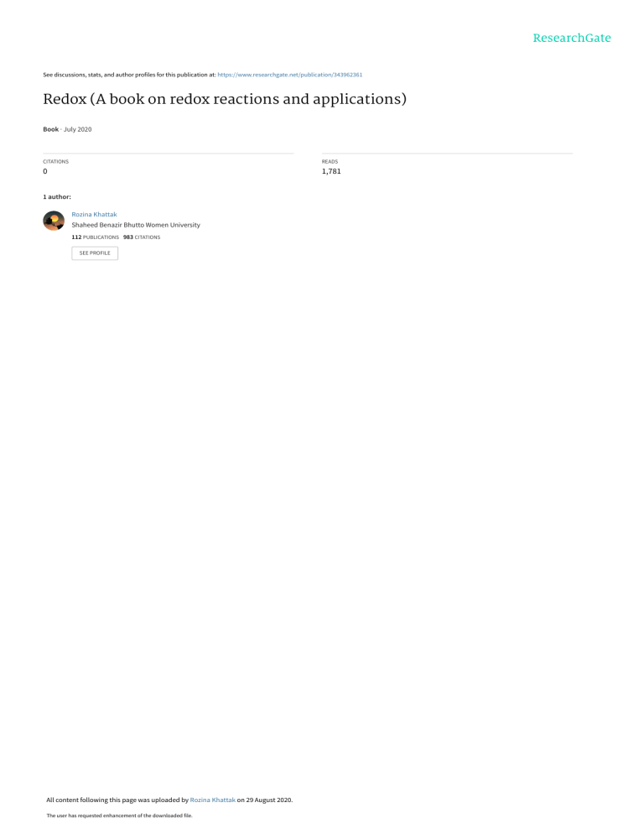Click the READS label

330,162
